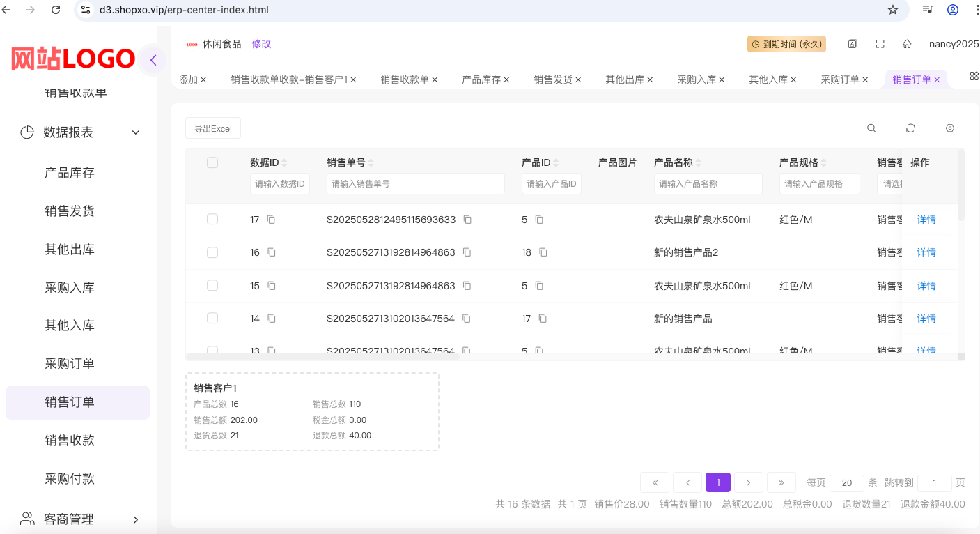Go to previous page in pagination

coord(687,482)
